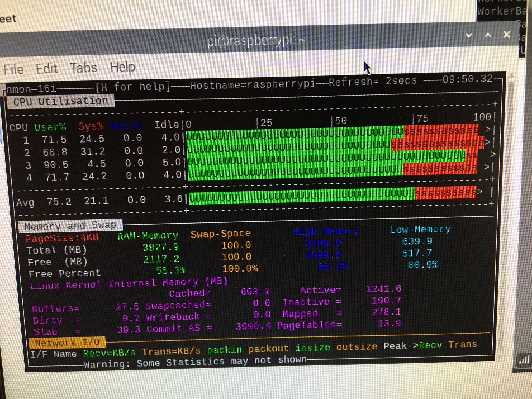The width and height of the screenshot is (532, 399).
Task: Minimize terminal with down-chevron button
Action: (469, 35)
